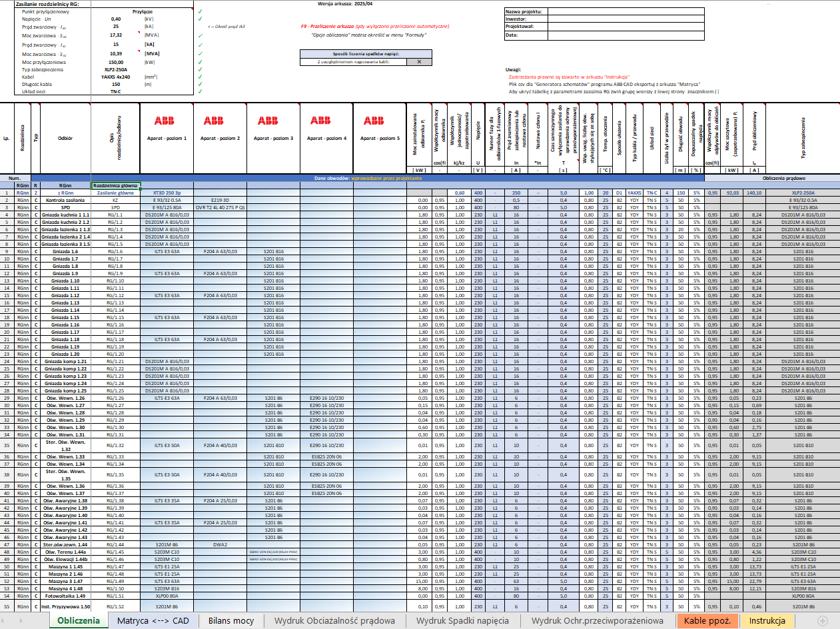
Task: Select the Fotowoltaika 1.49 row label
Action: [65, 596]
